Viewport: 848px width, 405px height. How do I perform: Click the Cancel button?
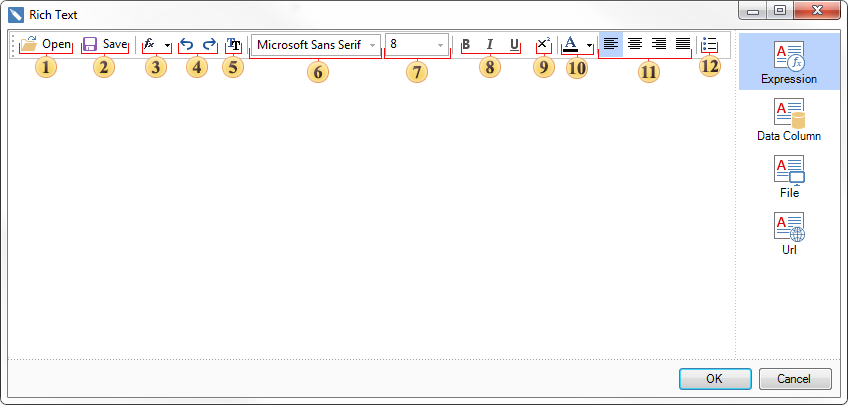[x=795, y=379]
